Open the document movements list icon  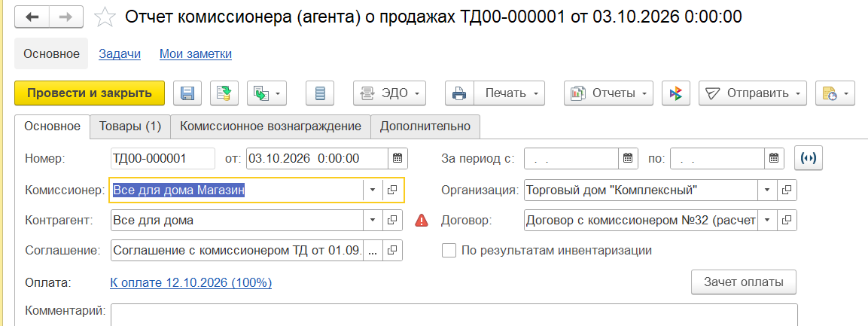320,93
